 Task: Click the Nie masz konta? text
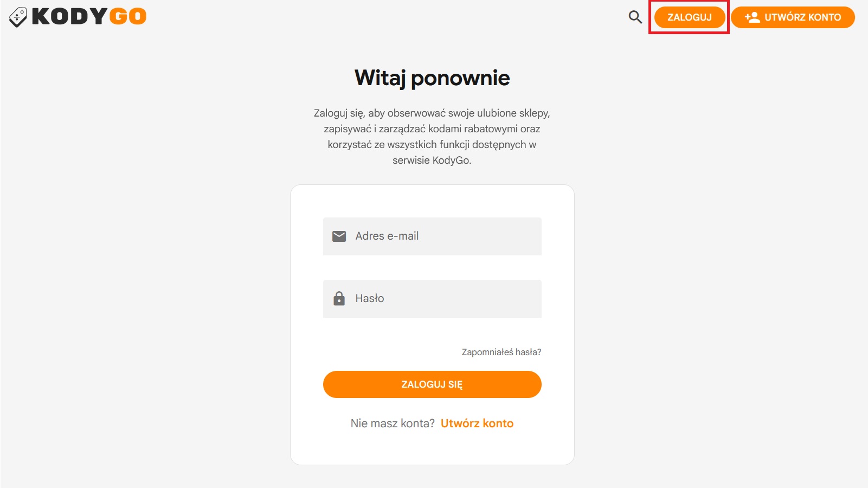393,423
